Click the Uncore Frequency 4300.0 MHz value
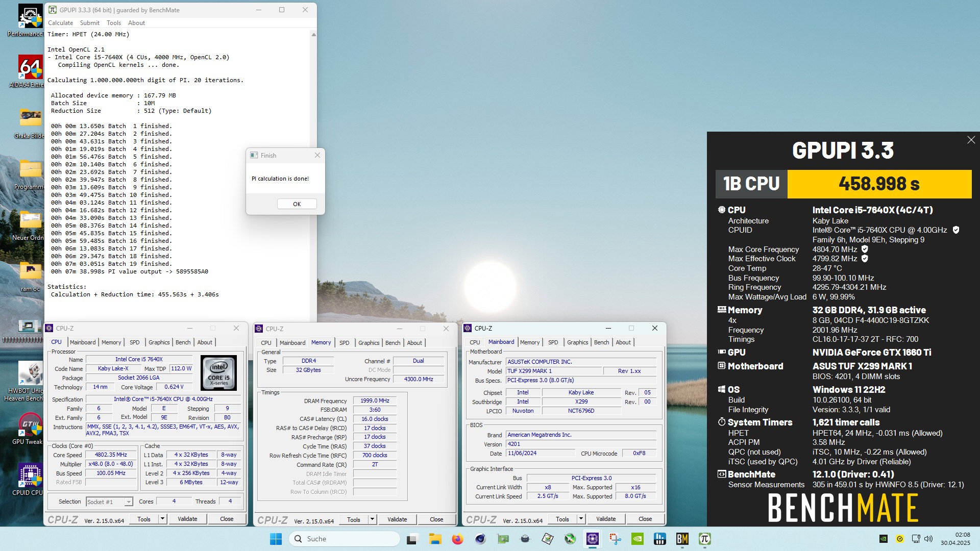This screenshot has width=980, height=551. 419,379
